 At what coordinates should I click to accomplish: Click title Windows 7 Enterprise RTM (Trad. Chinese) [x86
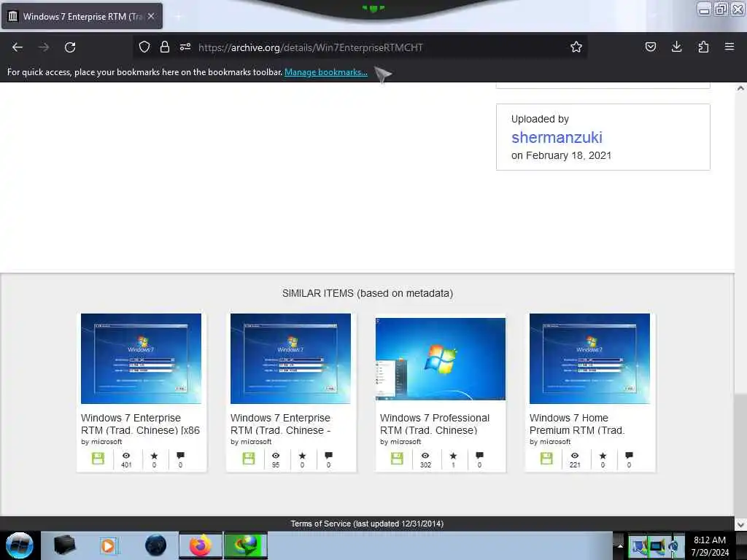tap(141, 424)
